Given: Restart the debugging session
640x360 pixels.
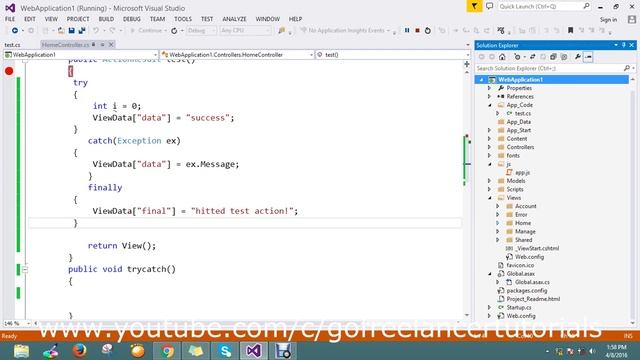Looking at the screenshot, I should pyautogui.click(x=427, y=30).
